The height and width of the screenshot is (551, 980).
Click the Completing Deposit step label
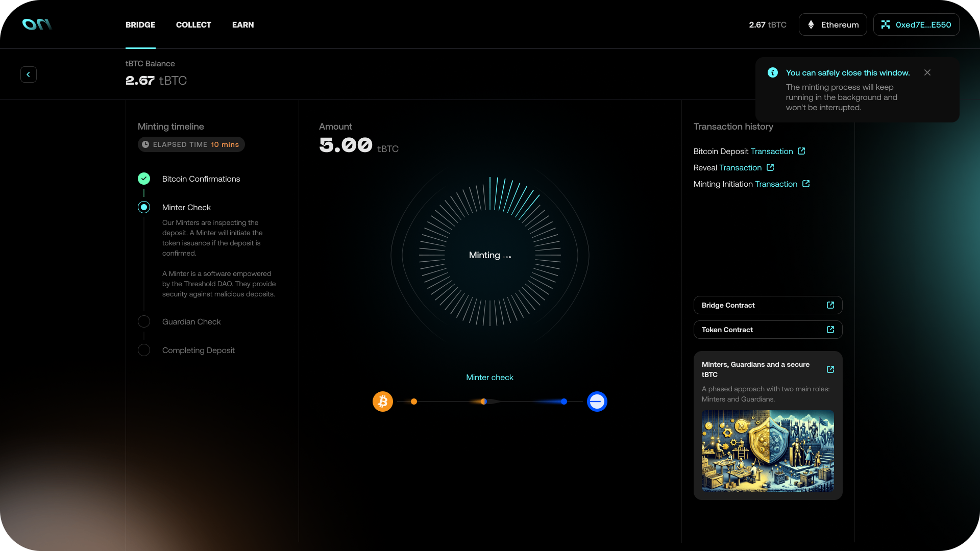tap(199, 350)
